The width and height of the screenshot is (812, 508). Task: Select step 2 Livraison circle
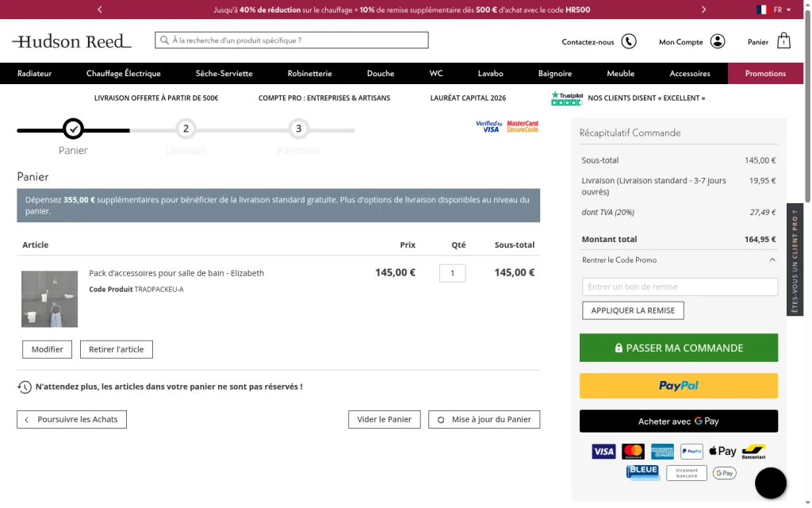[186, 129]
